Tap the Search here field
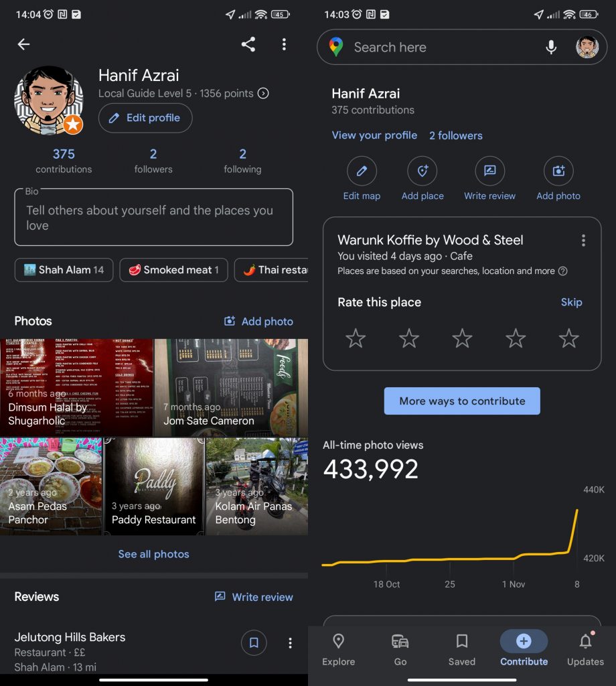The height and width of the screenshot is (686, 616). [390, 48]
